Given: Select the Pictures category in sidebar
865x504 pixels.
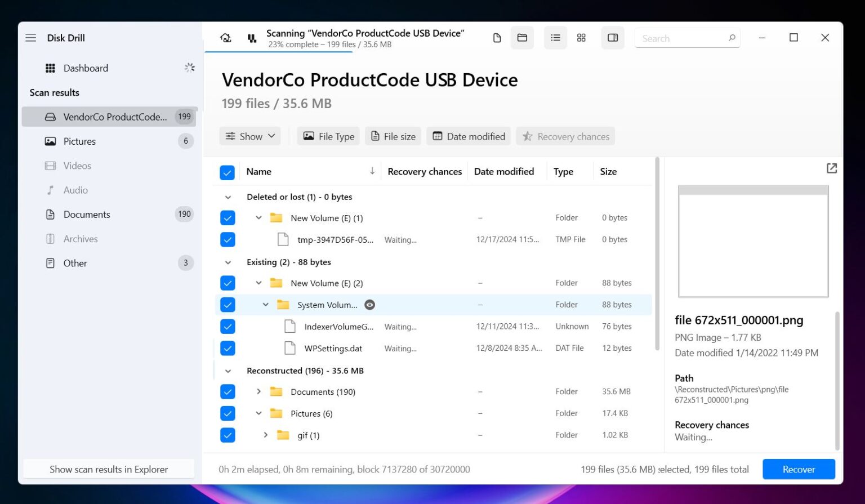Looking at the screenshot, I should (x=79, y=141).
